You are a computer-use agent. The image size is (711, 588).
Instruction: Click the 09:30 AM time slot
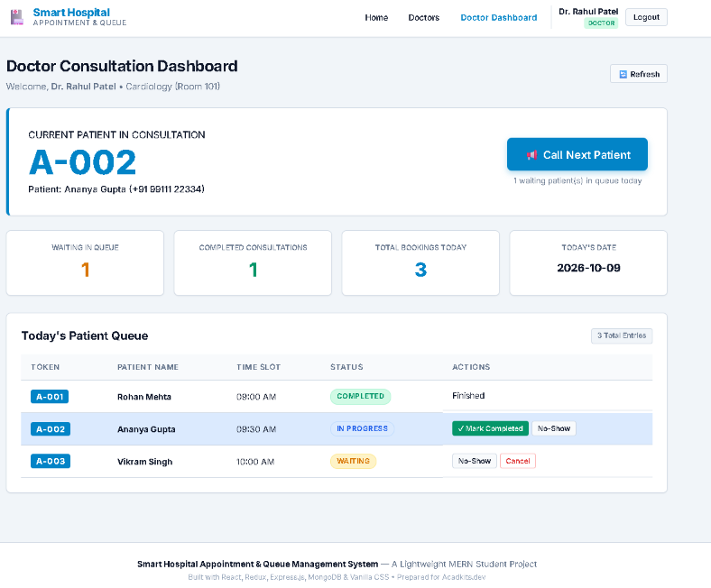[x=256, y=429]
